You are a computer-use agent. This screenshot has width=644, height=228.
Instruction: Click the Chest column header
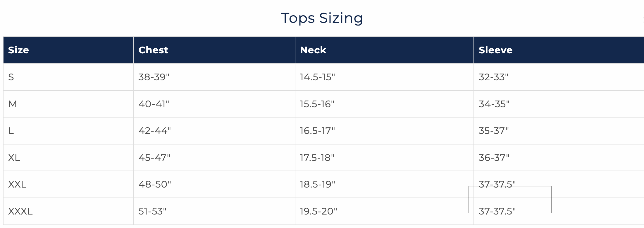(153, 50)
